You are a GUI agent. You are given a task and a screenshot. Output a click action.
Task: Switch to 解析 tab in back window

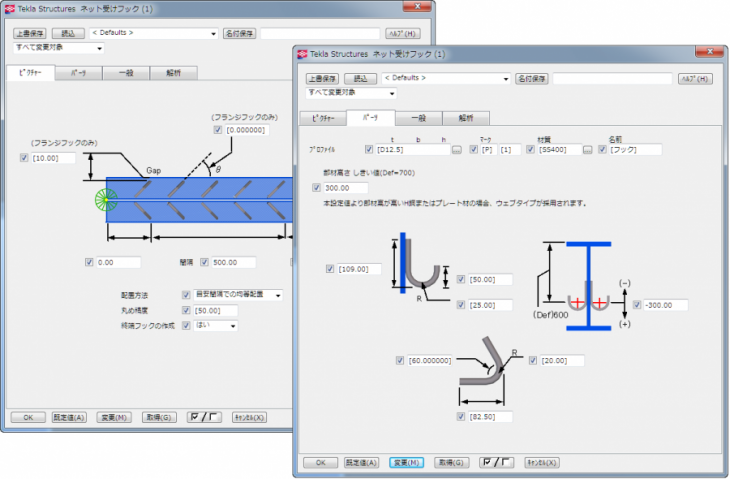click(174, 73)
